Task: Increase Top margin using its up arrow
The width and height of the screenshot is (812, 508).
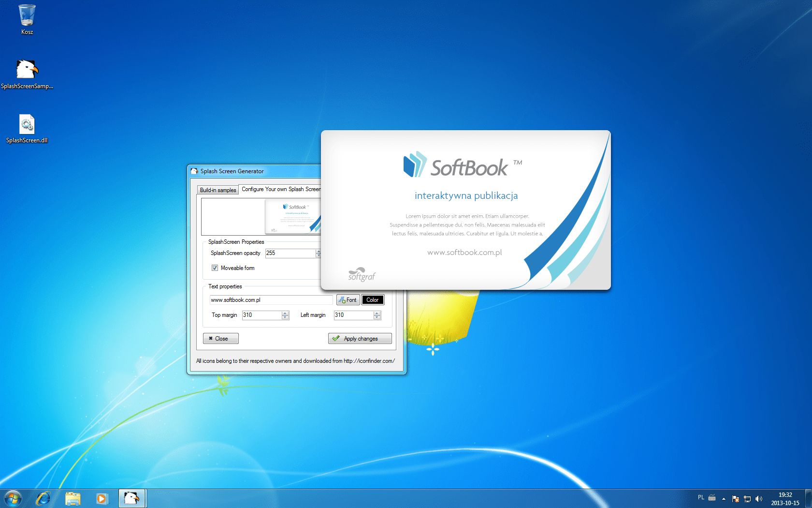Action: pos(285,313)
